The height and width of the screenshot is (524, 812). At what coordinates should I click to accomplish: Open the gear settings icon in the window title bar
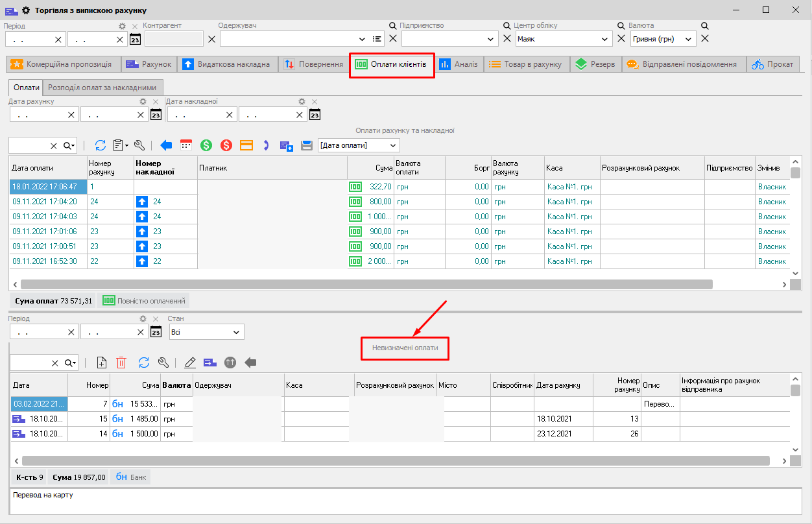point(26,10)
